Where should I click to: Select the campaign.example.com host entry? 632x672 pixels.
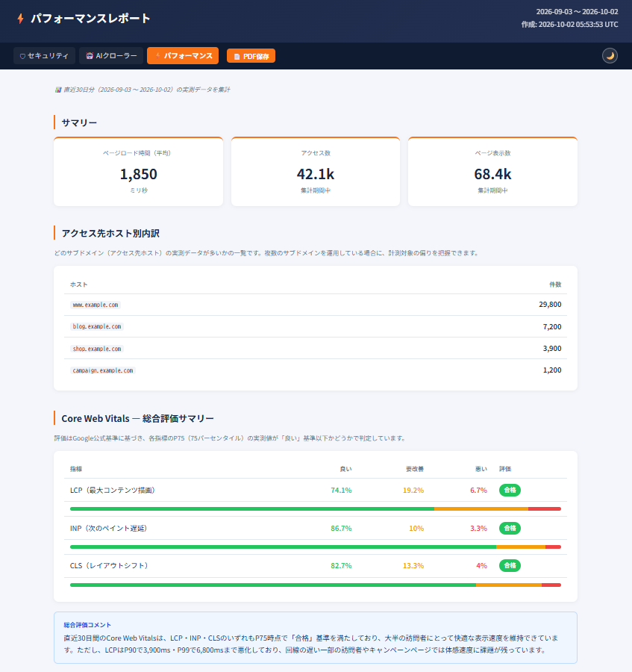pos(103,370)
